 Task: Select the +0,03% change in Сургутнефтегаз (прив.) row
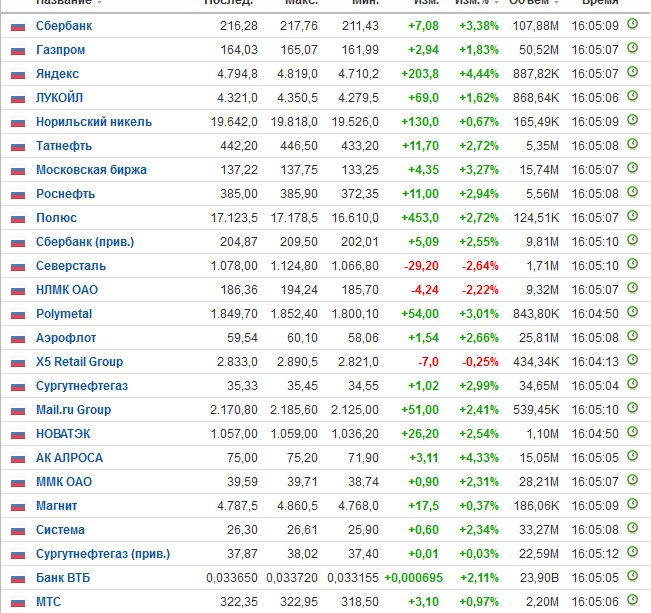(x=479, y=554)
